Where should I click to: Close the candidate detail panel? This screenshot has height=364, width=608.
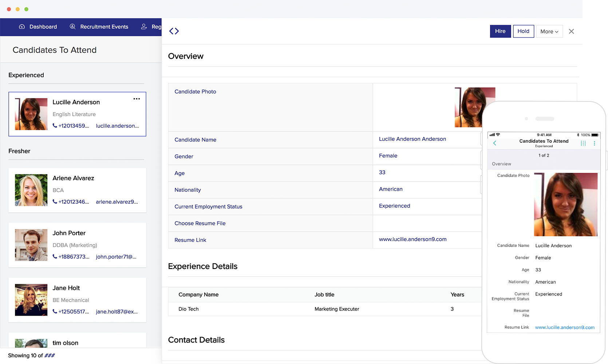pos(571,31)
